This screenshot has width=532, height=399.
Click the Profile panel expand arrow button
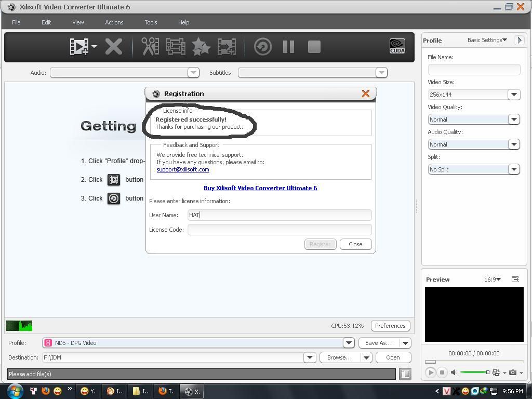click(519, 40)
